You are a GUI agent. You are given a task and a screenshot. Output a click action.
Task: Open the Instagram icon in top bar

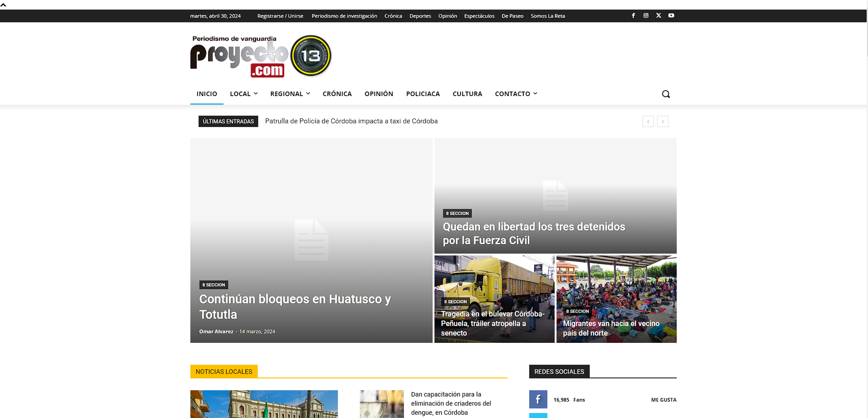[x=646, y=15]
